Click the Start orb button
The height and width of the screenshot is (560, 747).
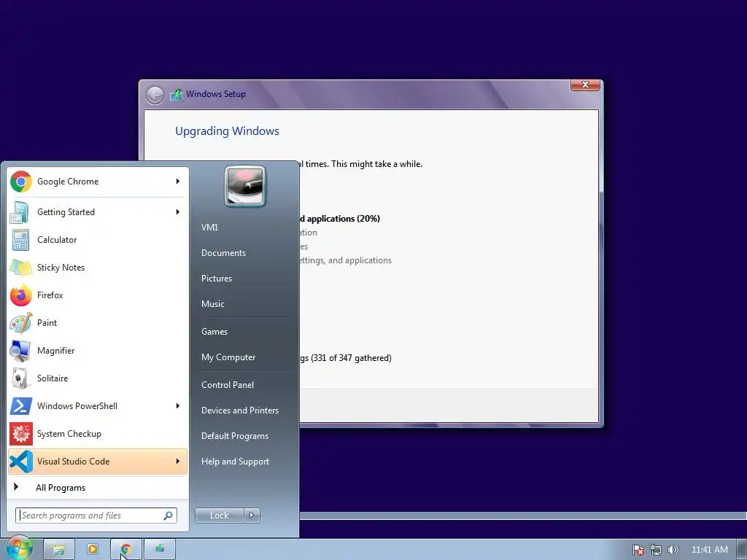19,548
